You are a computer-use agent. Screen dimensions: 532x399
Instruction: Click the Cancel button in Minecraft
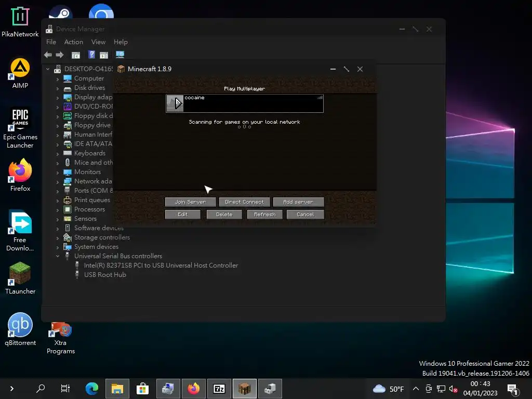point(305,215)
